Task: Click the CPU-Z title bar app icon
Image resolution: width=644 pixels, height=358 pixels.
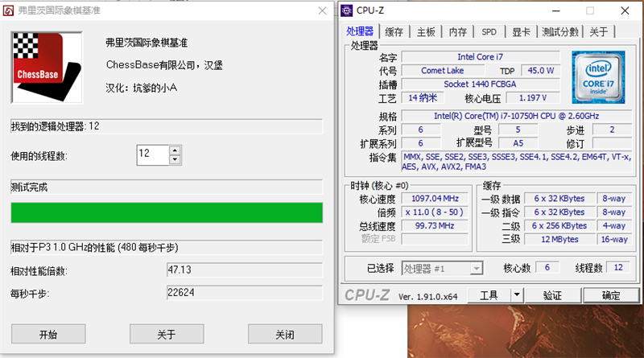Action: tap(347, 10)
